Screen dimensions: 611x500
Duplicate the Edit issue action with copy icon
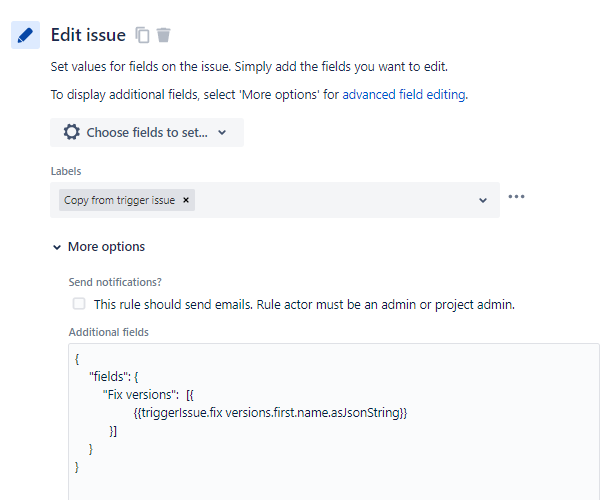click(x=142, y=35)
